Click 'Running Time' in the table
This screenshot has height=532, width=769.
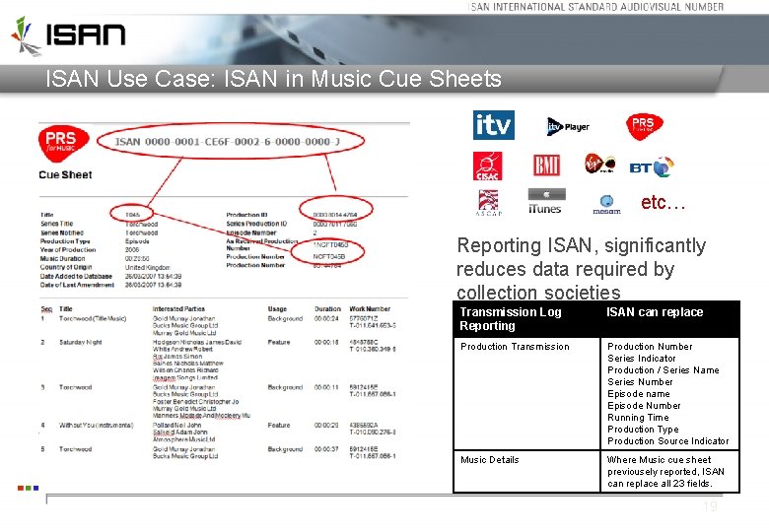click(638, 418)
